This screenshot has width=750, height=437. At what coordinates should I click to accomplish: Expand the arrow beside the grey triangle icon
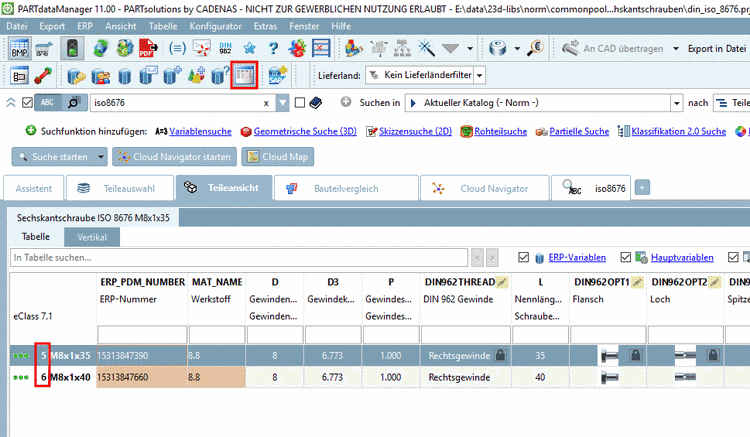(470, 49)
